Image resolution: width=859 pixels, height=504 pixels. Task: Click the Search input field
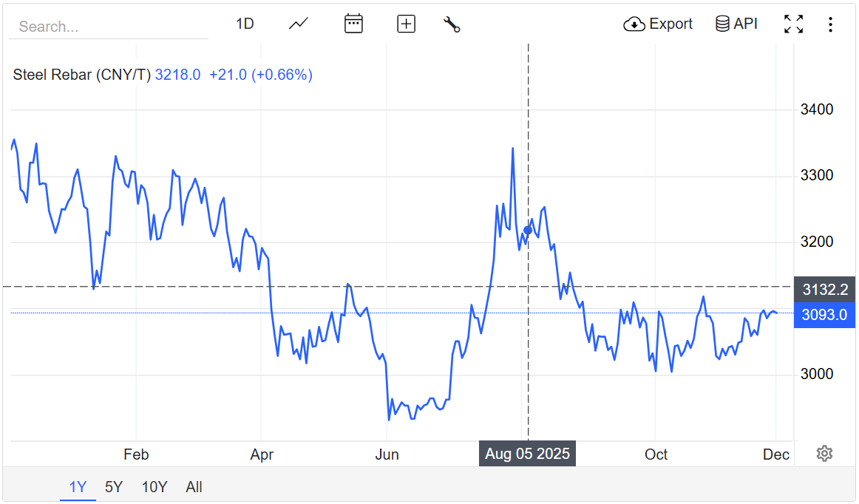pos(109,27)
